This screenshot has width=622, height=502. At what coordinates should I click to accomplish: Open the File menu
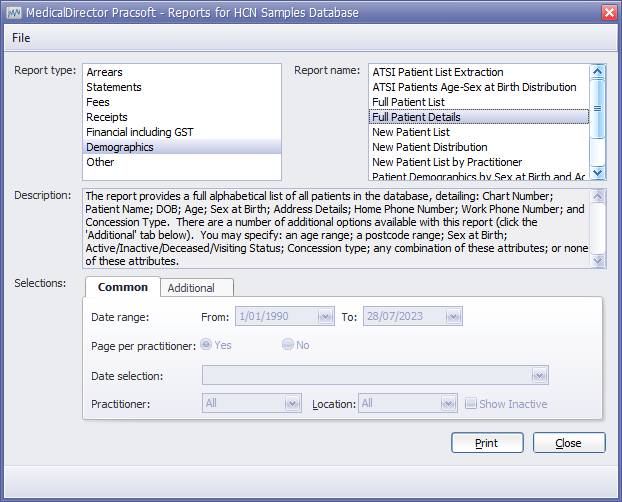[21, 37]
